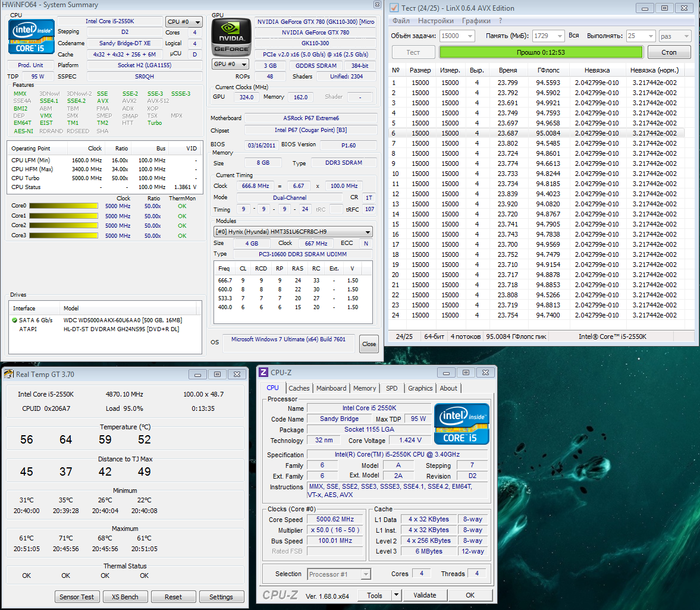Click the Невязка column header in LinX
Image resolution: width=700 pixels, height=610 pixels.
click(x=597, y=70)
